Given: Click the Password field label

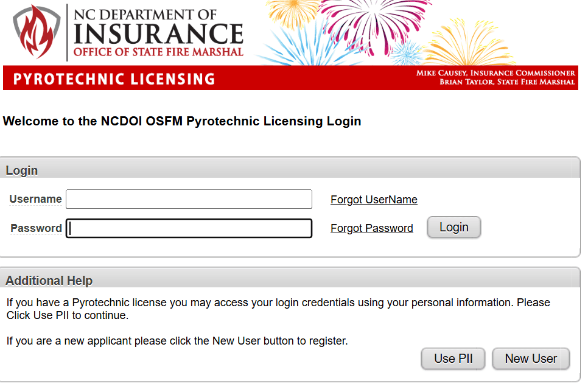Looking at the screenshot, I should [x=36, y=228].
